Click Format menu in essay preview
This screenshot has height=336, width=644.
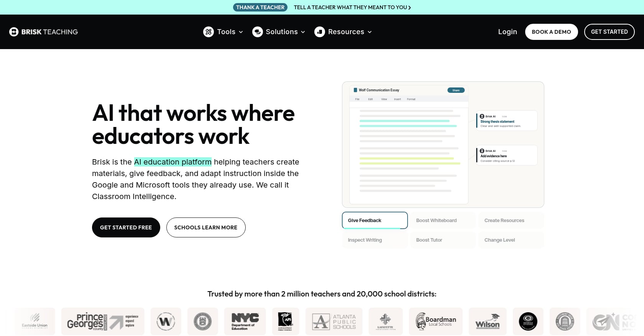coord(411,99)
